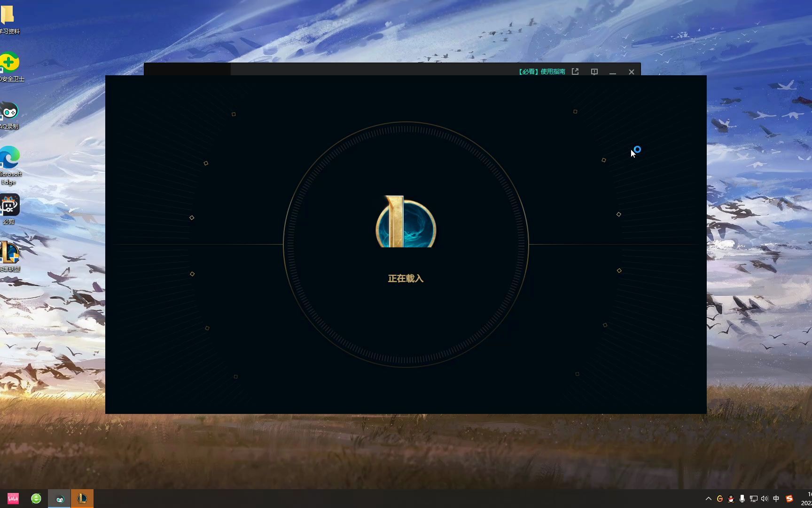This screenshot has height=508, width=812.
Task: Click the microphone tray icon
Action: coord(742,499)
